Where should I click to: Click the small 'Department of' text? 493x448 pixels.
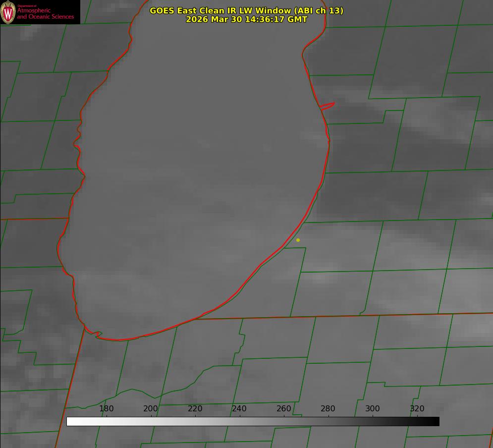click(x=27, y=6)
